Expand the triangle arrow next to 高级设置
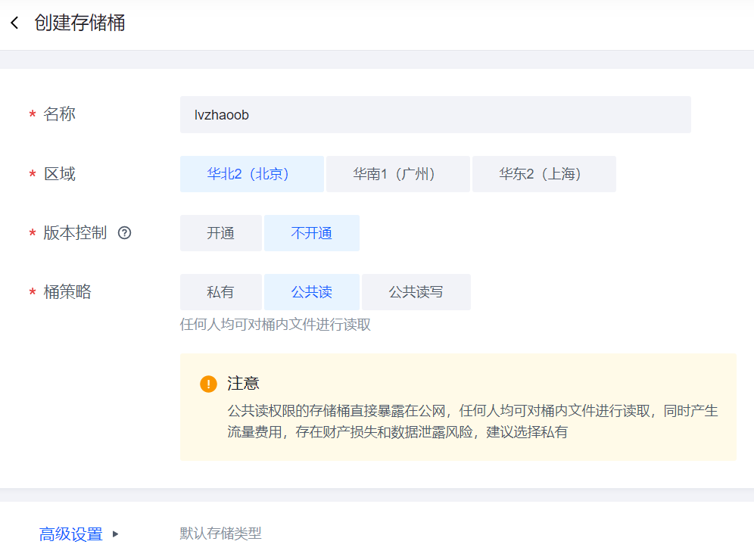Image resolution: width=754 pixels, height=560 pixels. (x=116, y=534)
